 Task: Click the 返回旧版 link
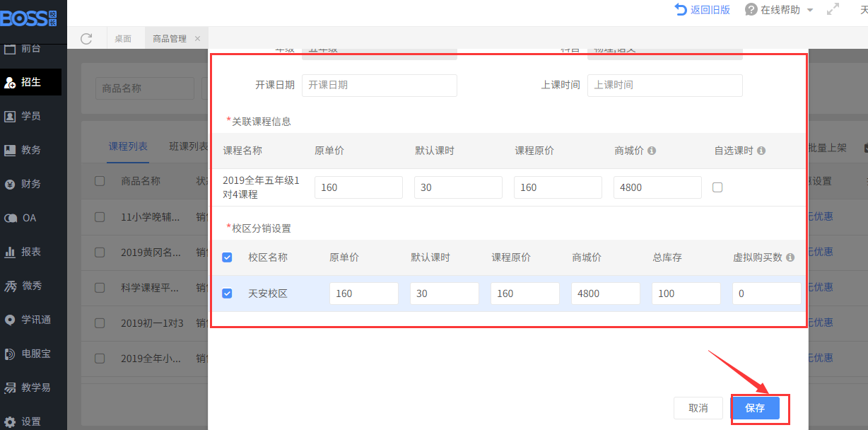coord(702,10)
